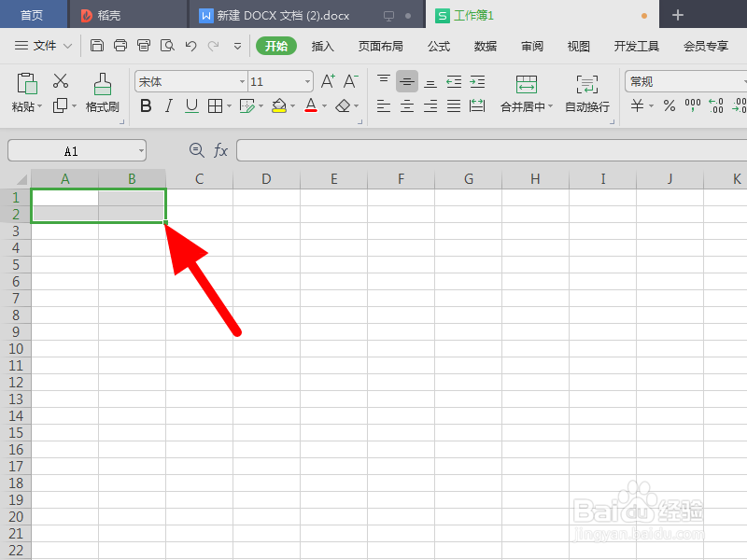Click Distributed alignment icon
The image size is (747, 560).
click(477, 105)
